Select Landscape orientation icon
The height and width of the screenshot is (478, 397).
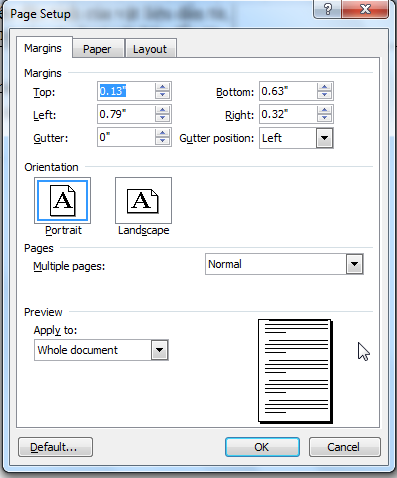pyautogui.click(x=143, y=201)
